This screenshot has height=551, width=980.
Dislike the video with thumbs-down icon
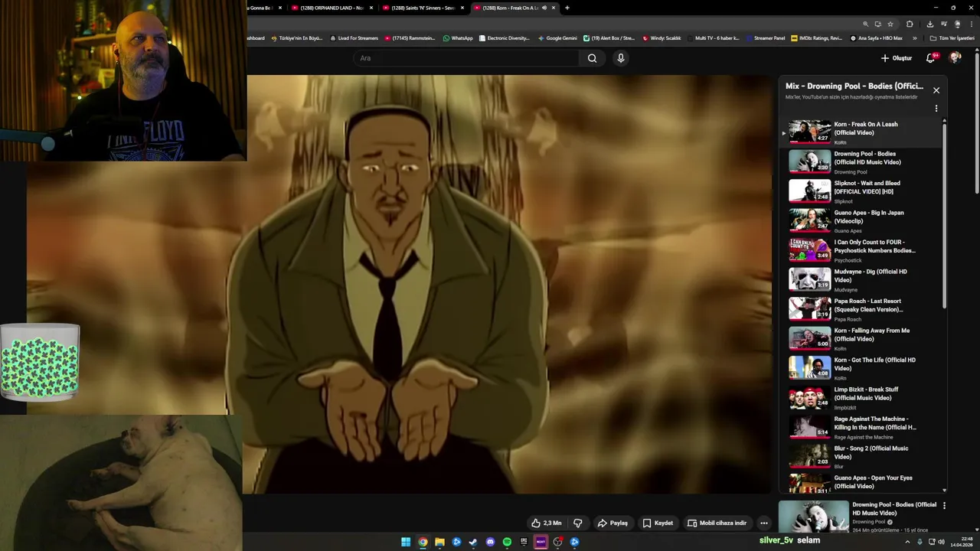578,523
